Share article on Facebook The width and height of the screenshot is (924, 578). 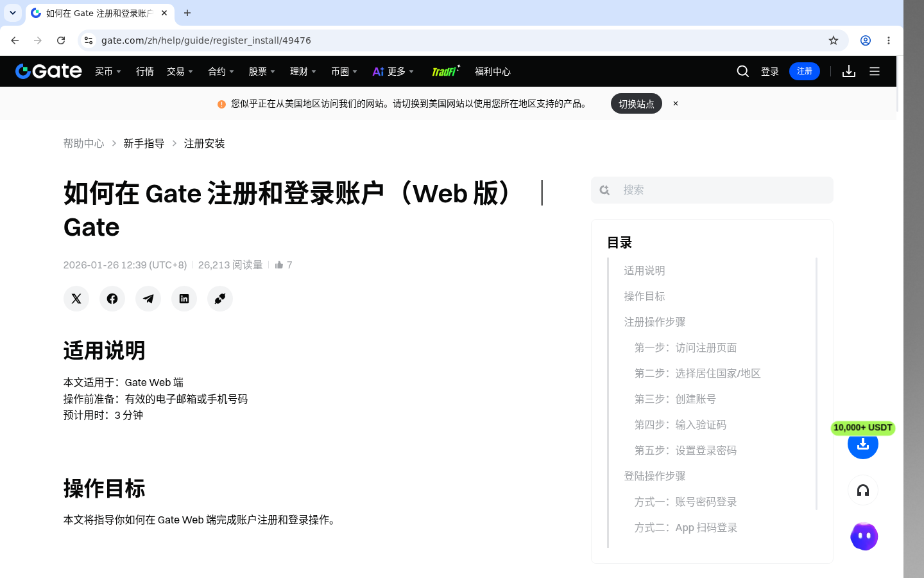112,299
